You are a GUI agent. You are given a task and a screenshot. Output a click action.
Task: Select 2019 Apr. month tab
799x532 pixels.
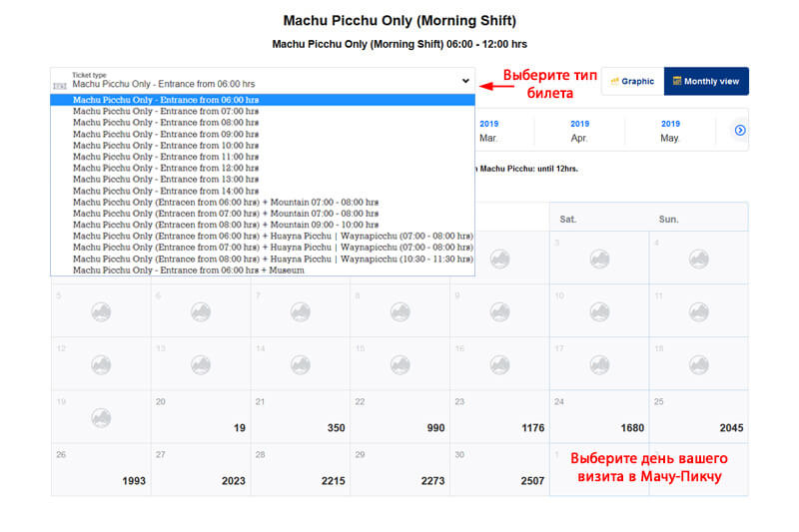click(579, 131)
